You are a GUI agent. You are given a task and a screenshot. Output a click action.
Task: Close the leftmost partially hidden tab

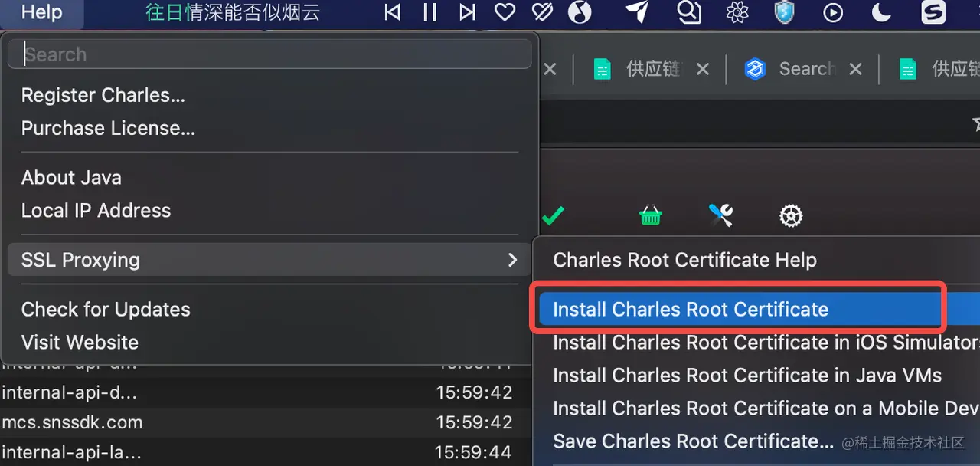(x=550, y=69)
